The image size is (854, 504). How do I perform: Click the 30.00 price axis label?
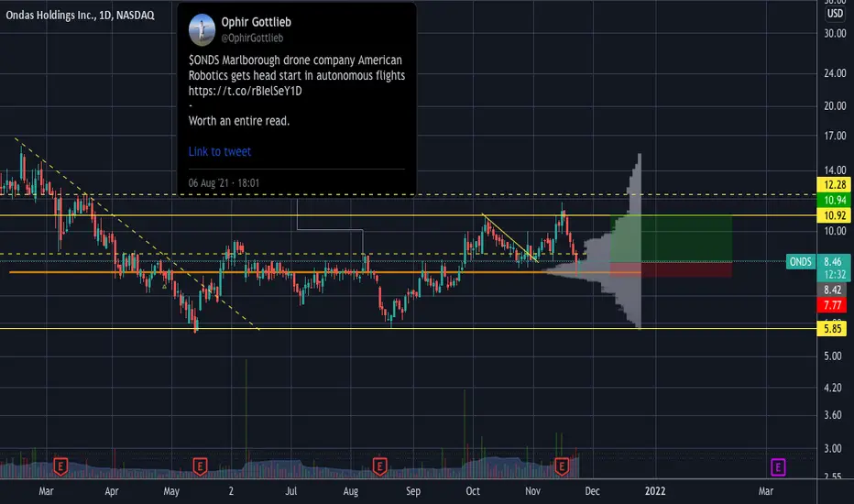(x=835, y=33)
